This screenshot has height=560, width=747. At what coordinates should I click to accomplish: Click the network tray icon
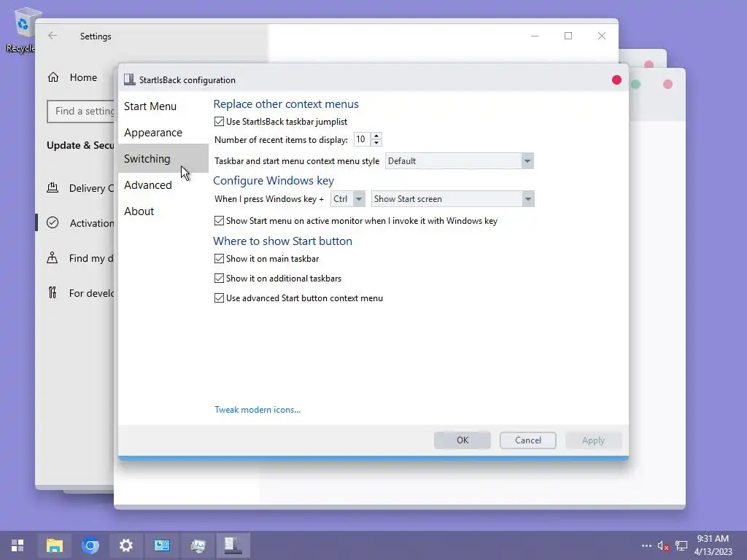681,545
